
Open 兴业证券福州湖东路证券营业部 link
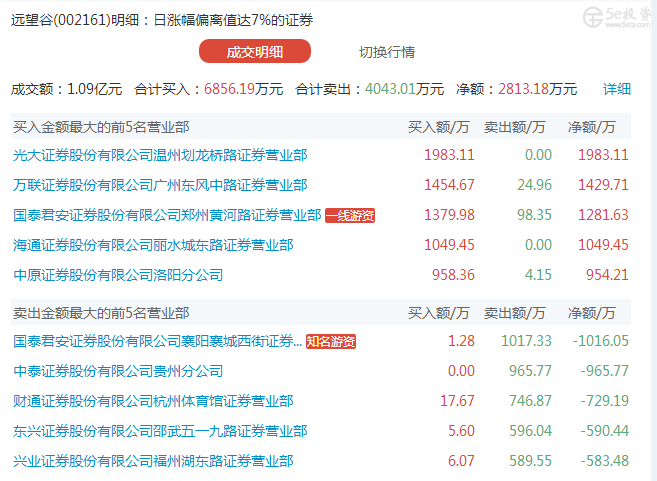153,461
